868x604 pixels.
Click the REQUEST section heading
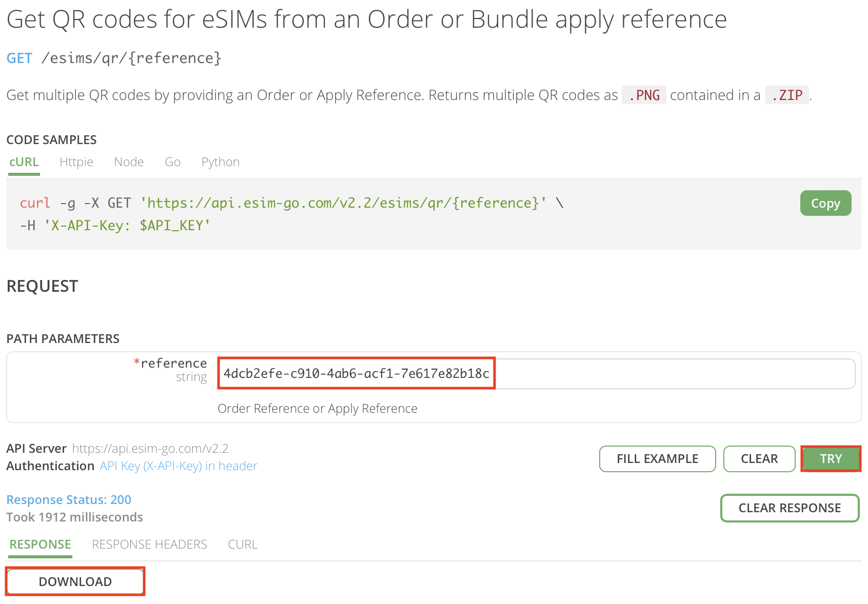pos(42,286)
